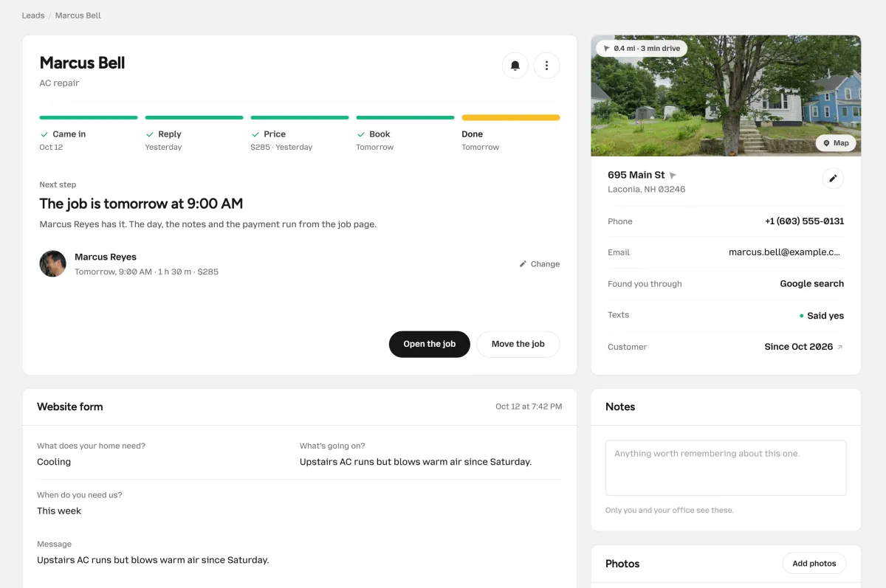The width and height of the screenshot is (886, 588).
Task: Focus the Notes text field
Action: 726,468
